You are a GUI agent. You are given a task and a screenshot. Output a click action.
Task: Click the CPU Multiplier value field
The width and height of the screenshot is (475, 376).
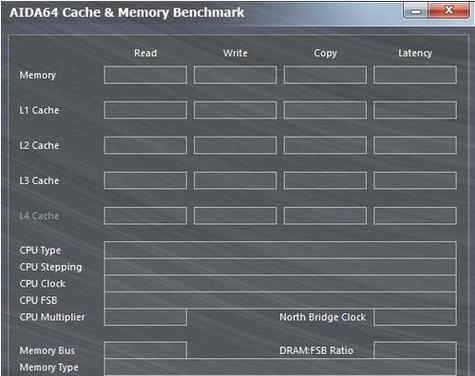click(145, 317)
